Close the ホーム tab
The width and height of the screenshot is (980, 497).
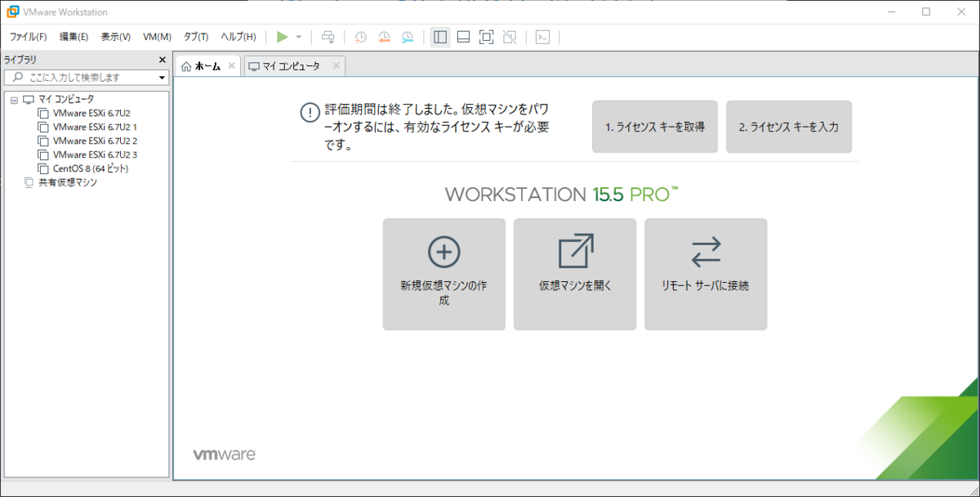click(232, 66)
